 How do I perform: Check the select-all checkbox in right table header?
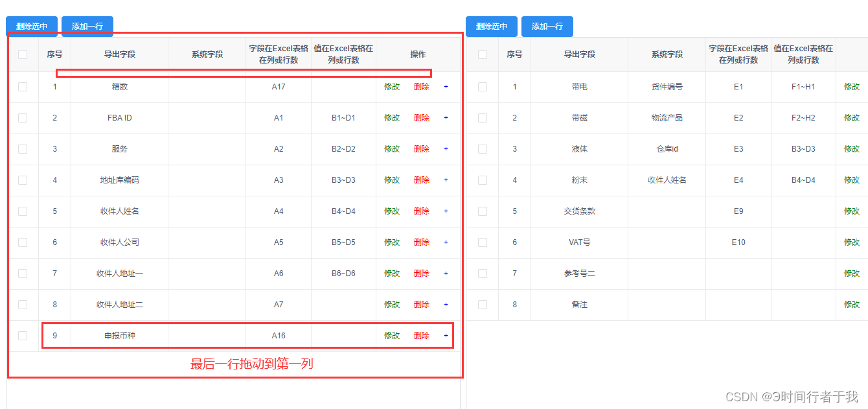(483, 54)
